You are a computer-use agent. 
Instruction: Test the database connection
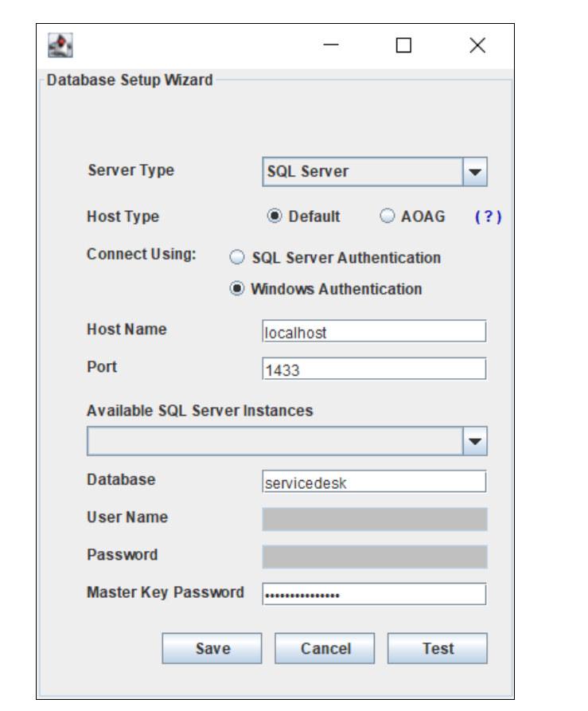[438, 648]
